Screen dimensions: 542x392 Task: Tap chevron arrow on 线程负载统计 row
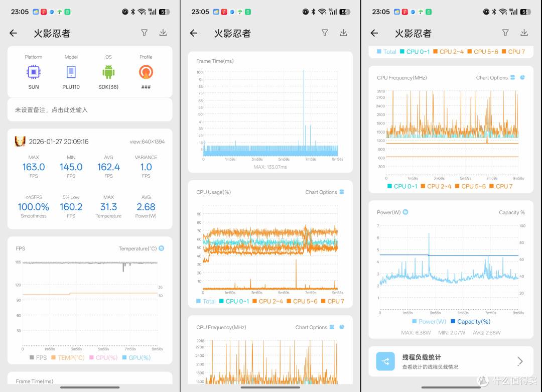tap(520, 361)
